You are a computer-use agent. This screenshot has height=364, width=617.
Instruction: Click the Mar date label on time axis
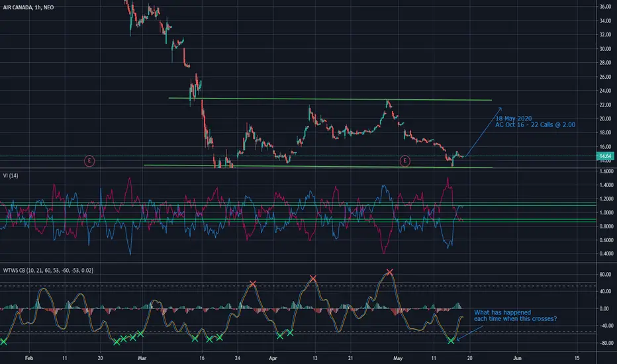point(142,358)
